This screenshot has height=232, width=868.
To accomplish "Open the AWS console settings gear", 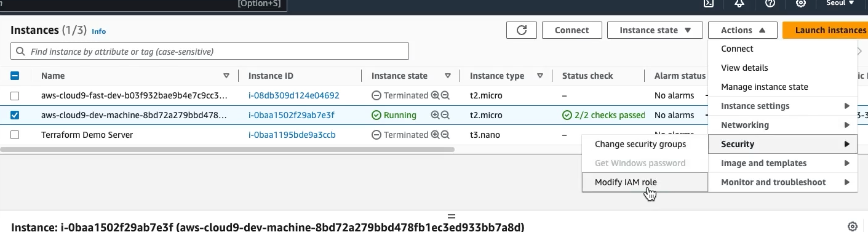I will pos(801,3).
